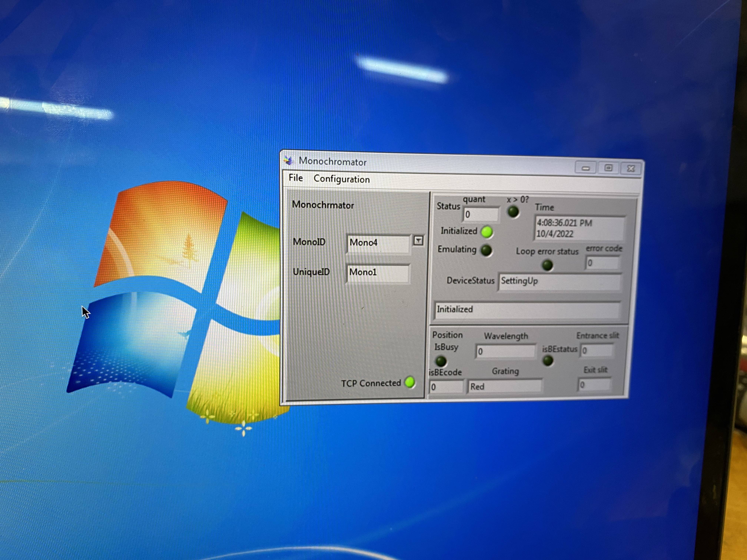This screenshot has height=560, width=747.
Task: Click the MonoID label
Action: (x=309, y=242)
